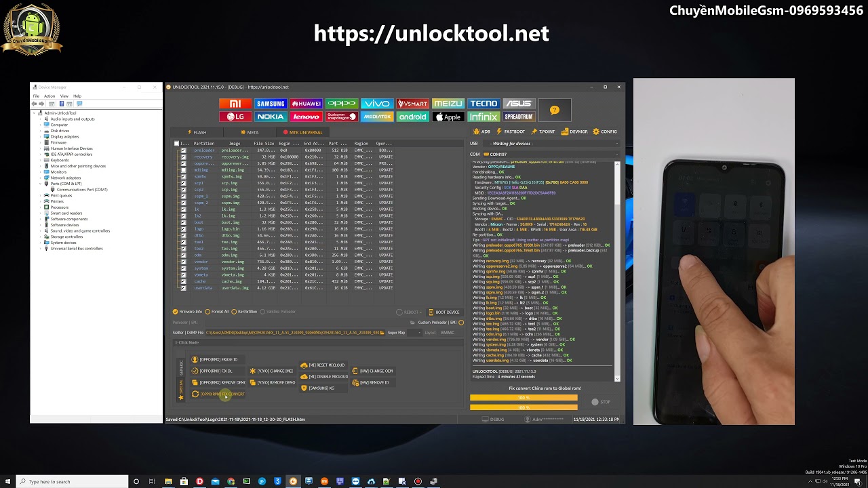Image resolution: width=868 pixels, height=488 pixels.
Task: Toggle the Firmware Info option
Action: [188, 312]
